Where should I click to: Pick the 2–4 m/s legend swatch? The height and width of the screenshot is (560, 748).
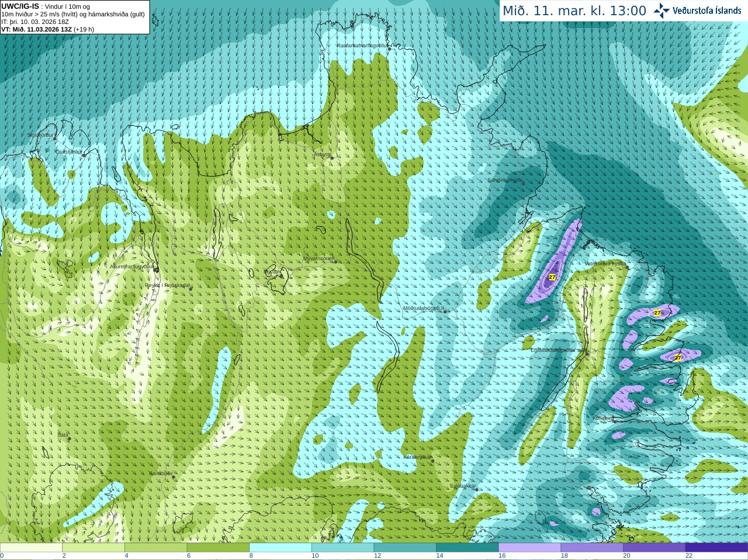tap(93, 548)
